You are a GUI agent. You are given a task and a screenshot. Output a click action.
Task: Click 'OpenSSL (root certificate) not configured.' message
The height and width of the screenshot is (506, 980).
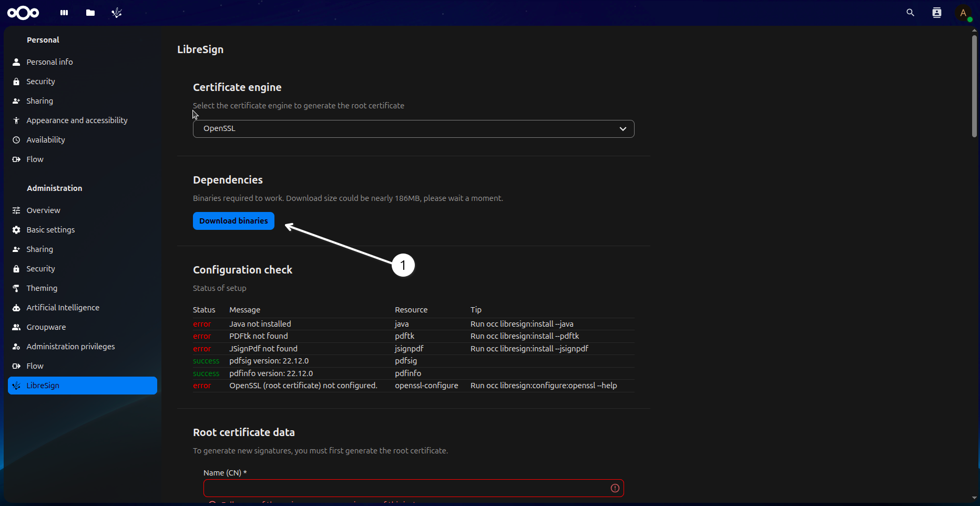coord(303,386)
